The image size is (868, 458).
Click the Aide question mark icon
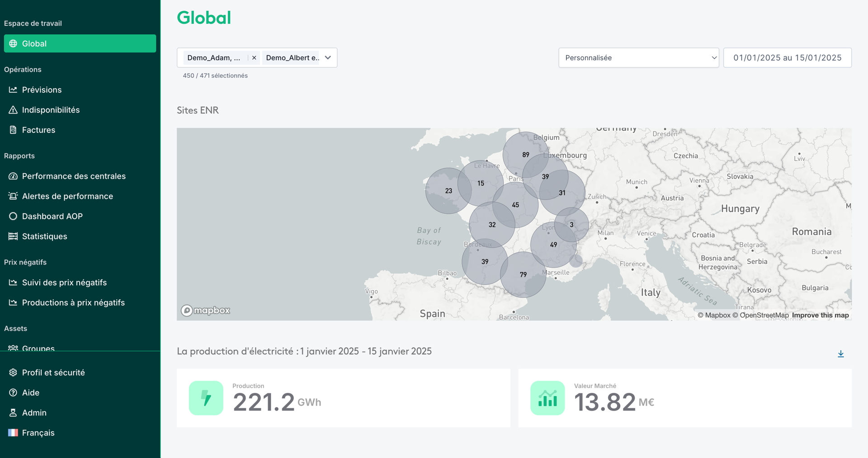(x=13, y=392)
